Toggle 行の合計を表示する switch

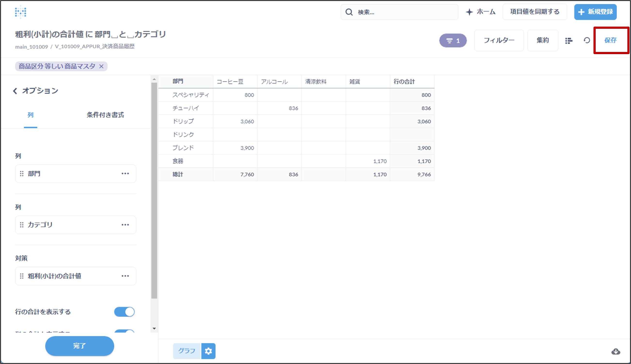coord(124,312)
